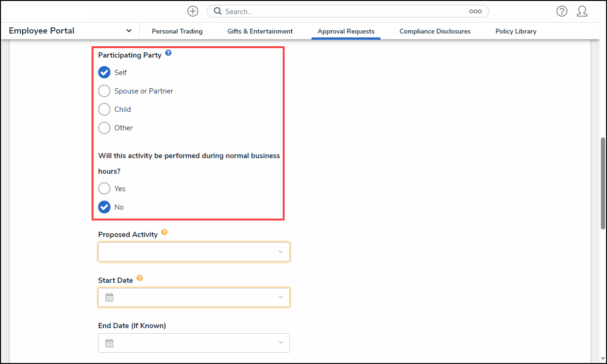Click the End Date calendar icon
Viewport: 607px width, 364px height.
pyautogui.click(x=110, y=343)
